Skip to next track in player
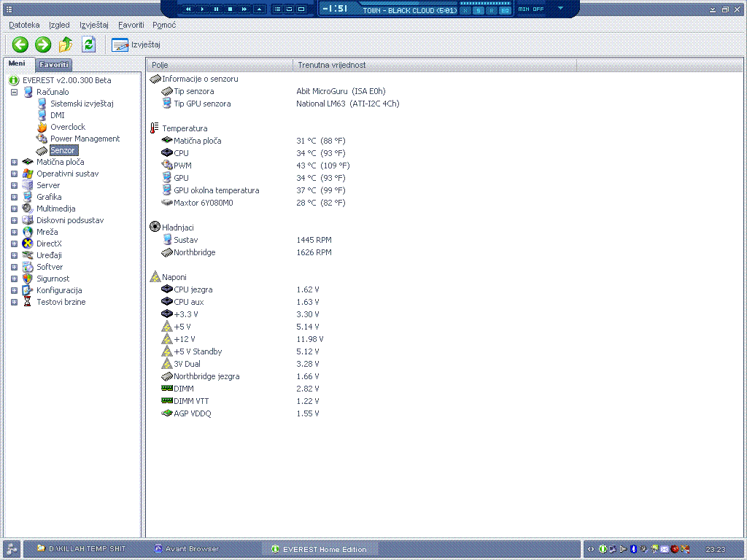747x560 pixels. tap(244, 9)
